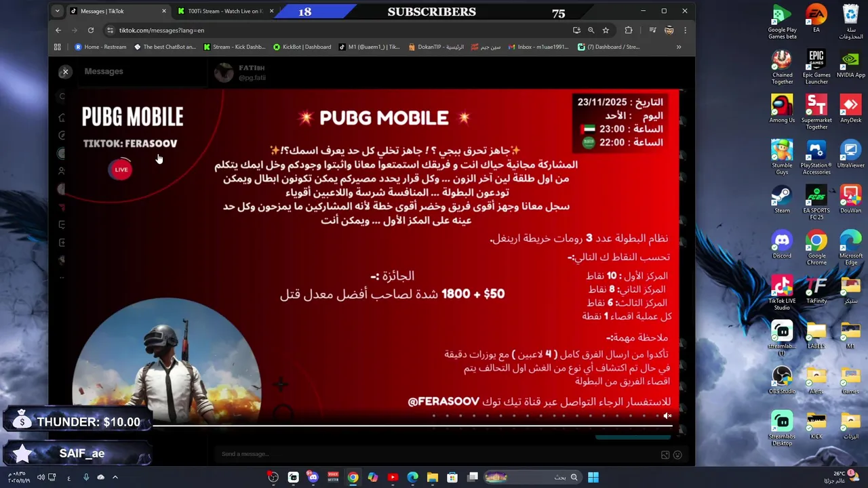Open EA SPORTS FC 25 desktop icon
This screenshot has height=488, width=868.
point(816,203)
